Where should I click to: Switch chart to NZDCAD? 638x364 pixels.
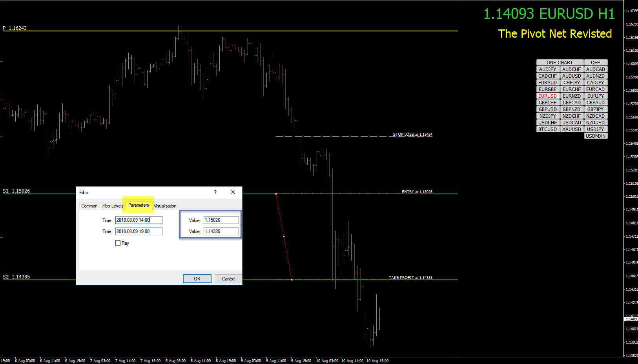596,116
